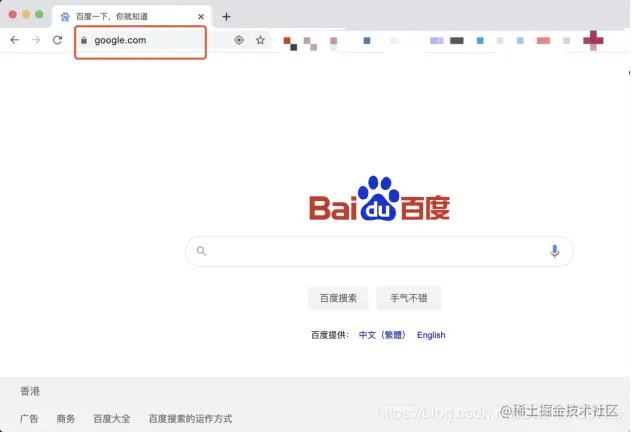Screen dimensions: 632x432
Task: Reload the current page
Action: click(x=57, y=40)
